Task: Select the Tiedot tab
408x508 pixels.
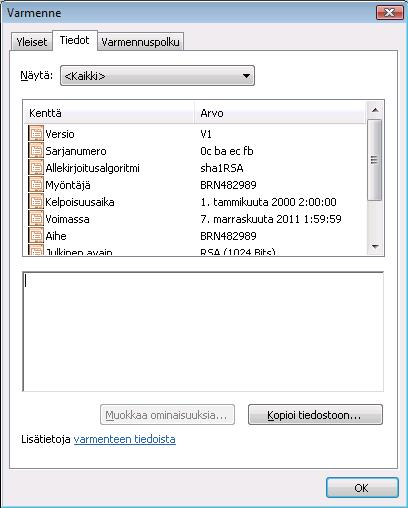Action: click(x=75, y=40)
